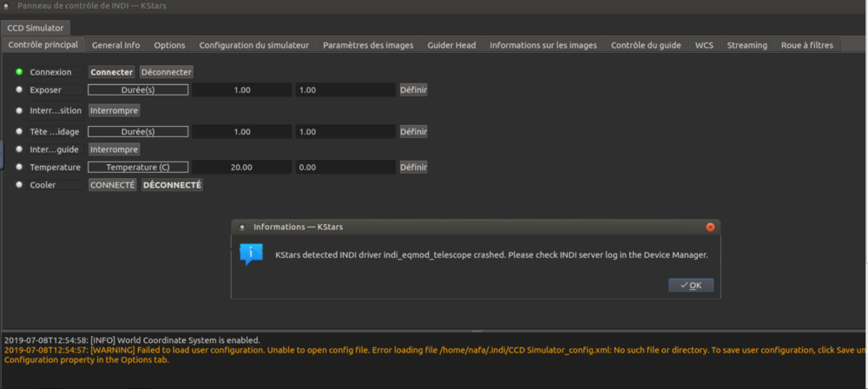Interrompre the exposition in the Interr…sition row
868x389 pixels.
coord(115,110)
